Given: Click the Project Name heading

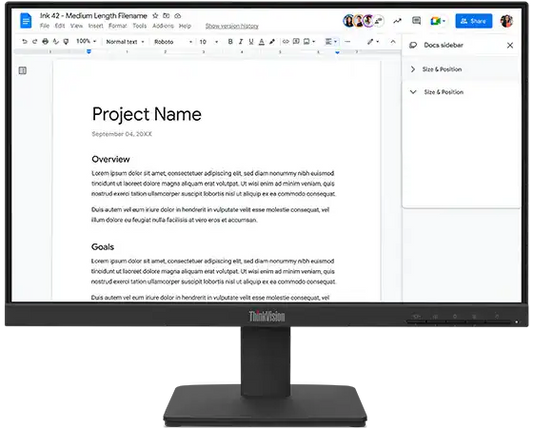Looking at the screenshot, I should click(147, 114).
